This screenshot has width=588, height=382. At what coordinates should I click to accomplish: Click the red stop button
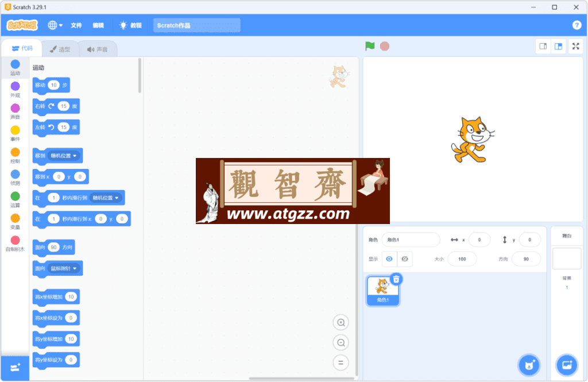coord(384,46)
